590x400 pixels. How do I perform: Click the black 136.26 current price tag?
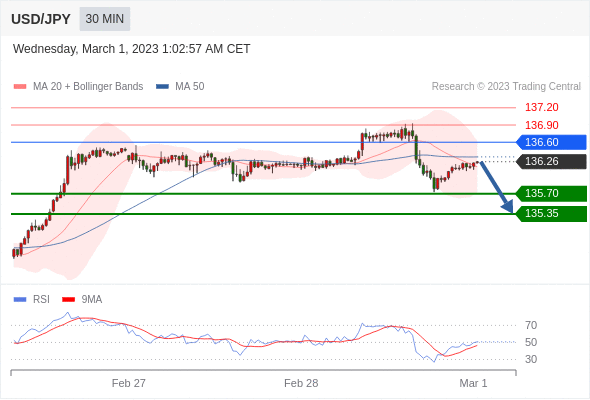pyautogui.click(x=551, y=161)
